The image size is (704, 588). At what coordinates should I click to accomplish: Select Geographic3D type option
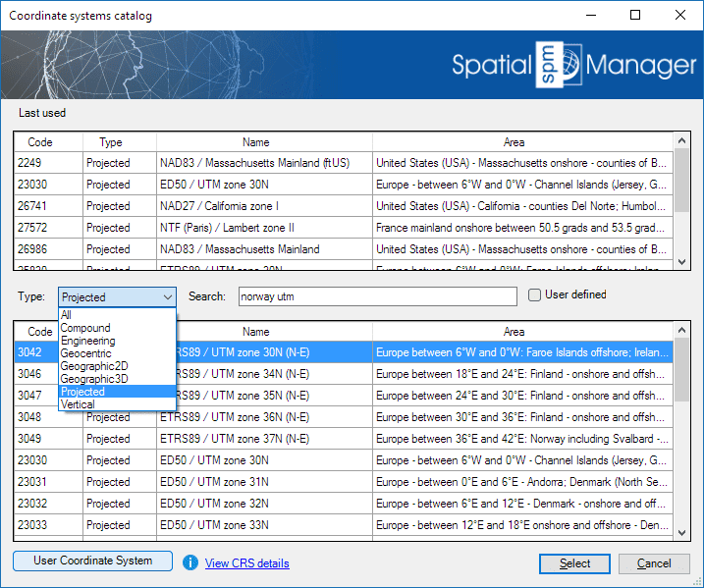coord(93,379)
